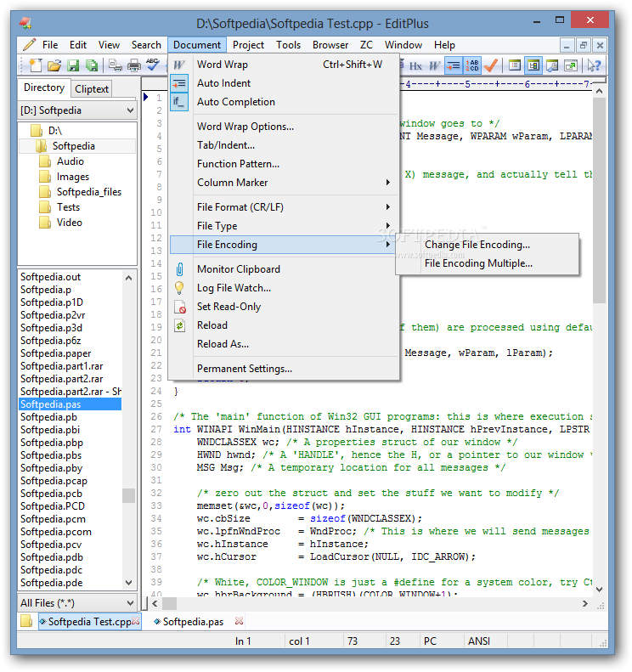Click the ABC spell check icon
This screenshot has width=632, height=672.
point(153,65)
